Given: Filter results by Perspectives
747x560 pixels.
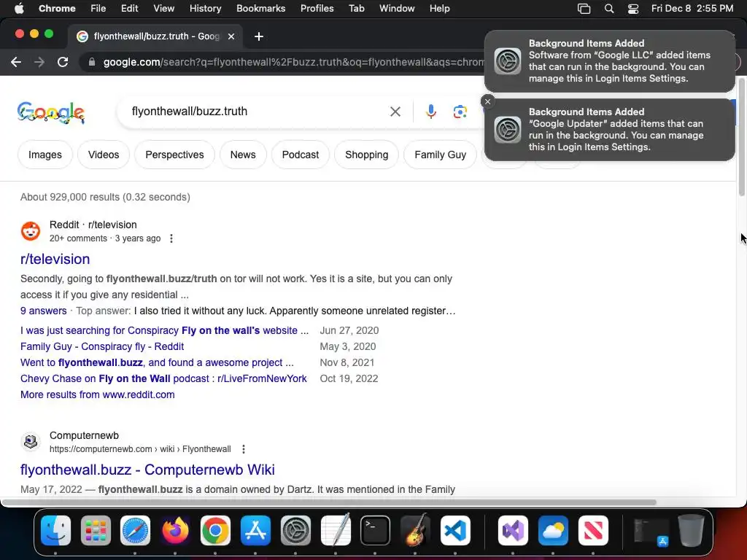Looking at the screenshot, I should point(174,155).
